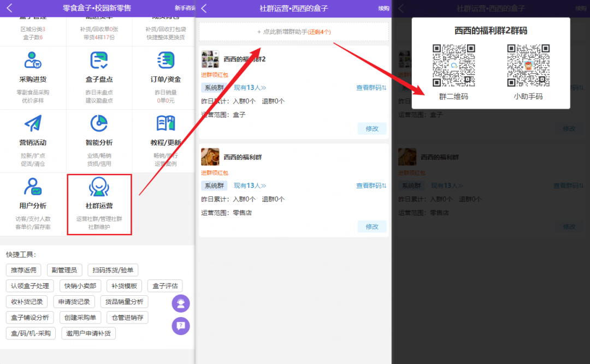This screenshot has width=590, height=364.
Task: Open 社群运营 community operations icon
Action: tap(99, 187)
